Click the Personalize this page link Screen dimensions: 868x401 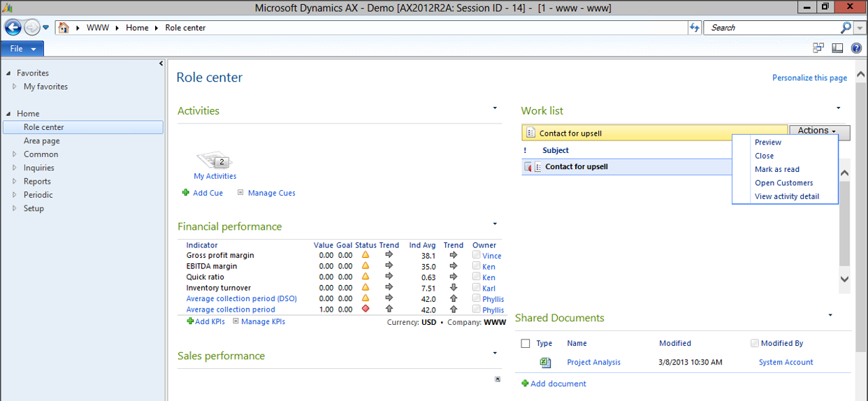809,78
